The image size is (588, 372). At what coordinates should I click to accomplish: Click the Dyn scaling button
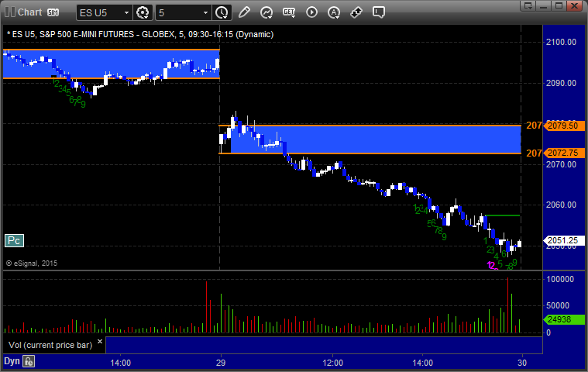(12, 361)
